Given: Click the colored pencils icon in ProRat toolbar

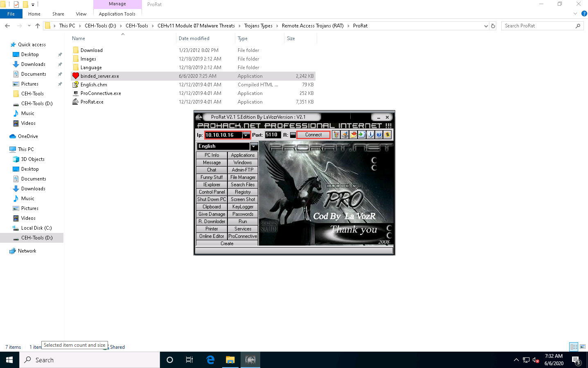Looking at the screenshot, I should [336, 135].
